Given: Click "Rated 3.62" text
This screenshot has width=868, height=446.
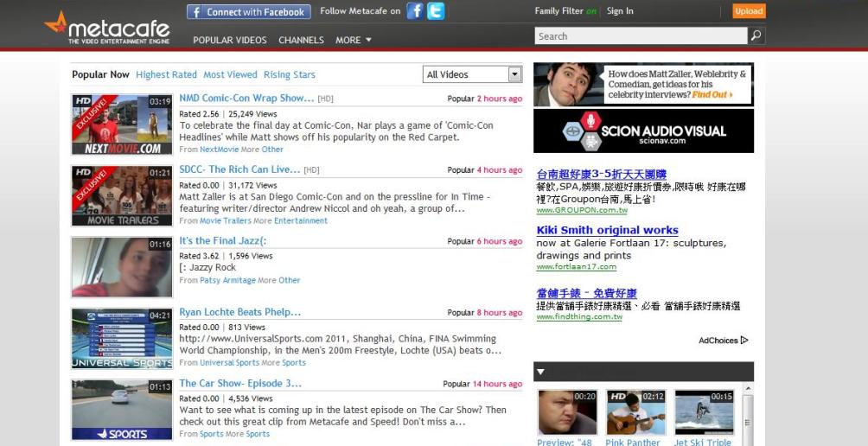Looking at the screenshot, I should [200, 256].
